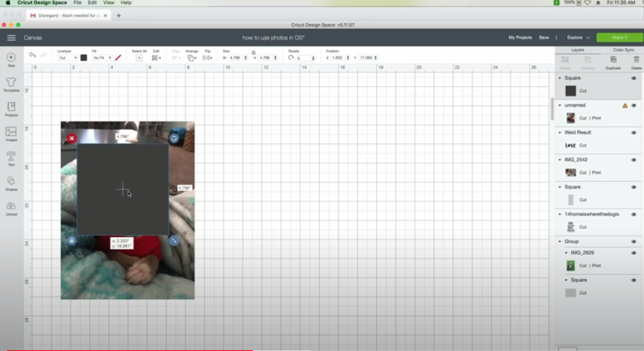Select the IMG_2542 layer thumbnail
644x351 pixels.
click(x=570, y=172)
